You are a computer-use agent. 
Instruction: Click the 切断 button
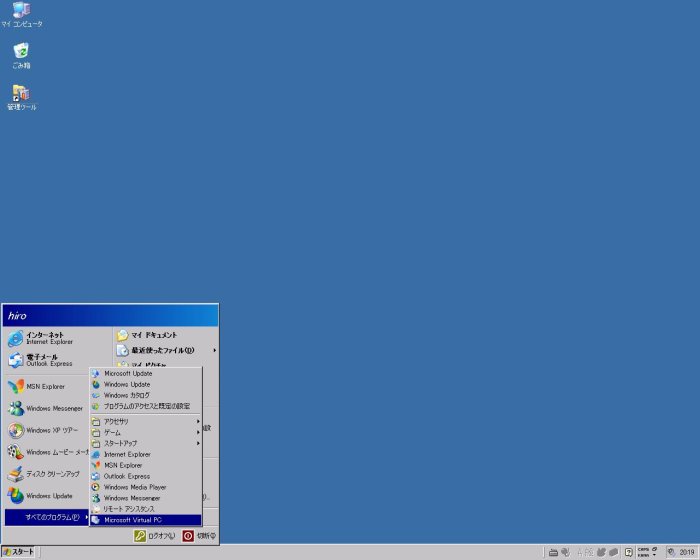[199, 536]
